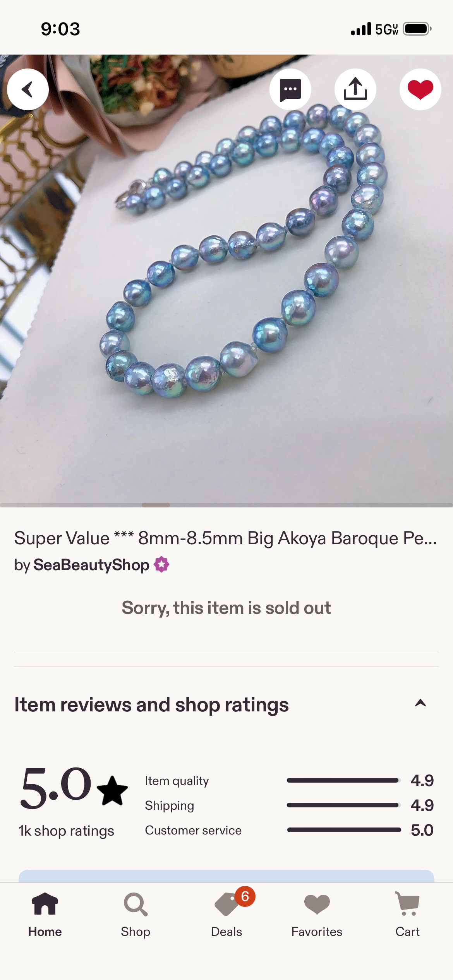The width and height of the screenshot is (453, 980).
Task: Tap the truncated Super Value listing title
Action: pos(226,538)
